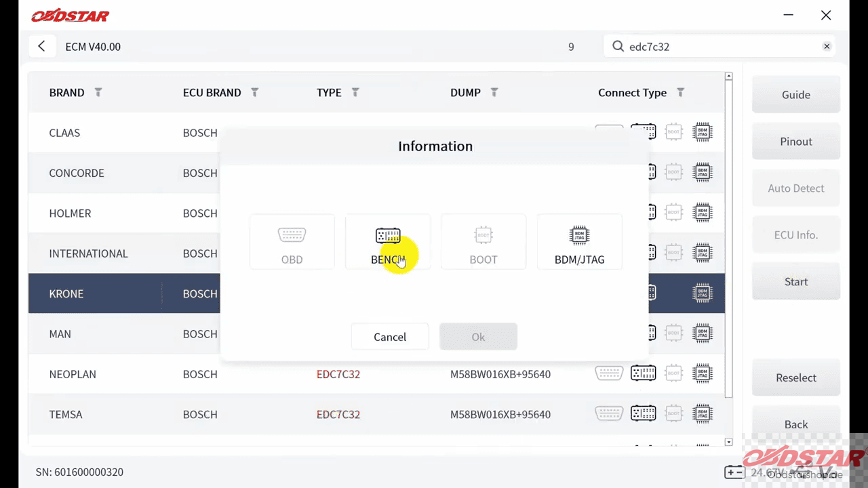Viewport: 868px width, 488px height.
Task: Go back using the top-left arrow
Action: (42, 46)
